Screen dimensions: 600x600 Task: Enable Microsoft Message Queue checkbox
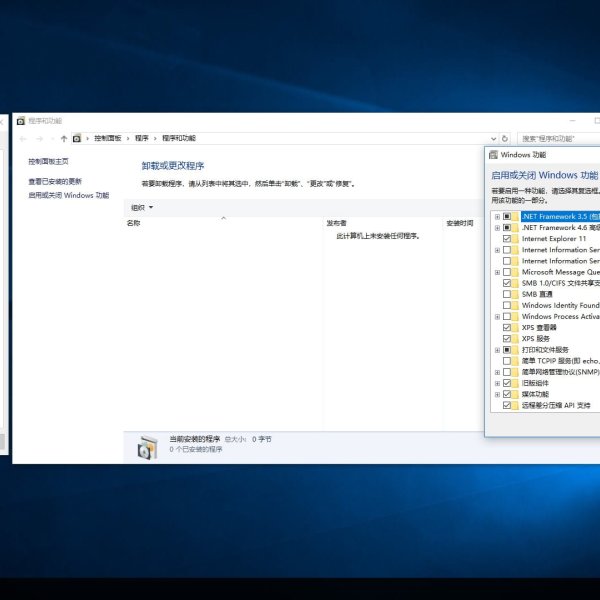click(x=507, y=272)
